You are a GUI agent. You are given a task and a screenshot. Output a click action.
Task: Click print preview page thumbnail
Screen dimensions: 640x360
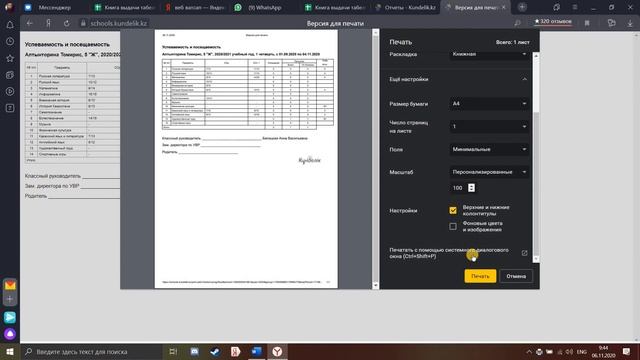(x=246, y=159)
